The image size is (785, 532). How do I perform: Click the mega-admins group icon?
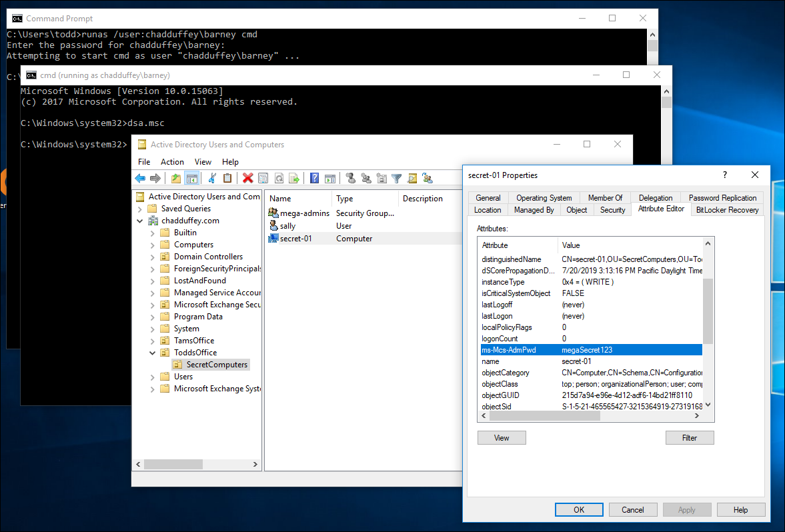pos(273,213)
